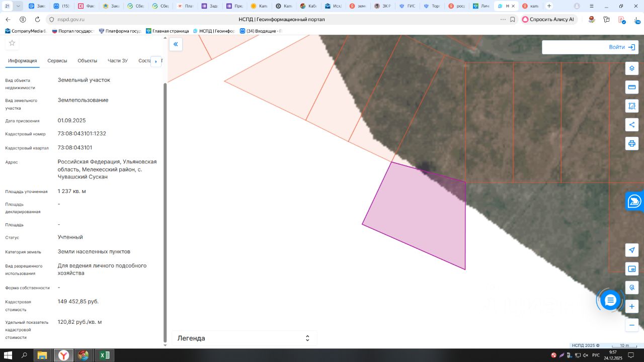
Task: Open the Windows Start menu
Action: pyautogui.click(x=8, y=355)
